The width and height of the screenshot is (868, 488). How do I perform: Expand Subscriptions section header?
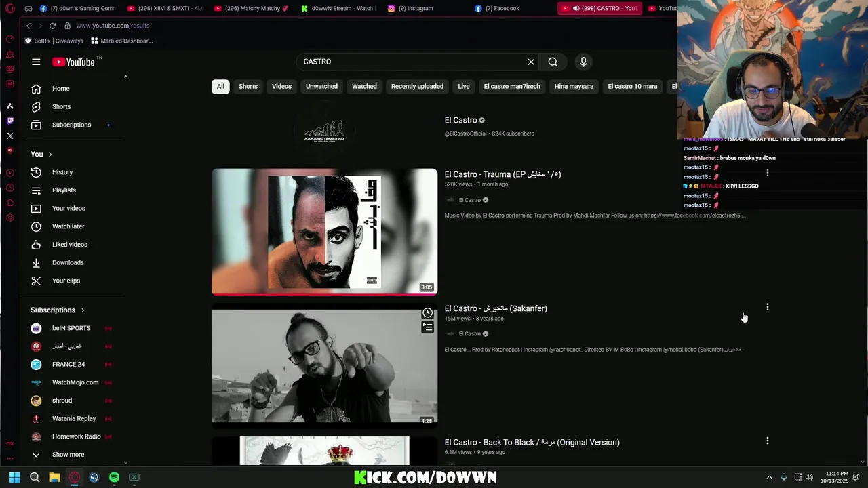(x=58, y=310)
